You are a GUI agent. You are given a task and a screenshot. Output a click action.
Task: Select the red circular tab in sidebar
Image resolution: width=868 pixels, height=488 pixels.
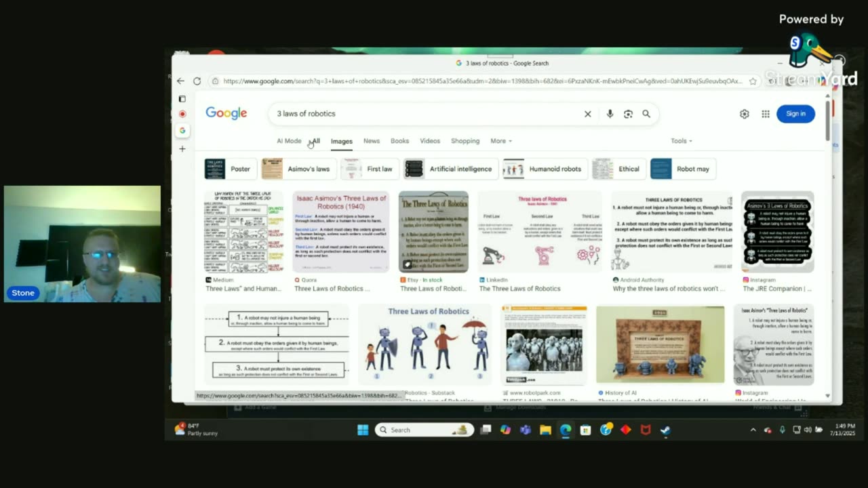click(x=182, y=114)
